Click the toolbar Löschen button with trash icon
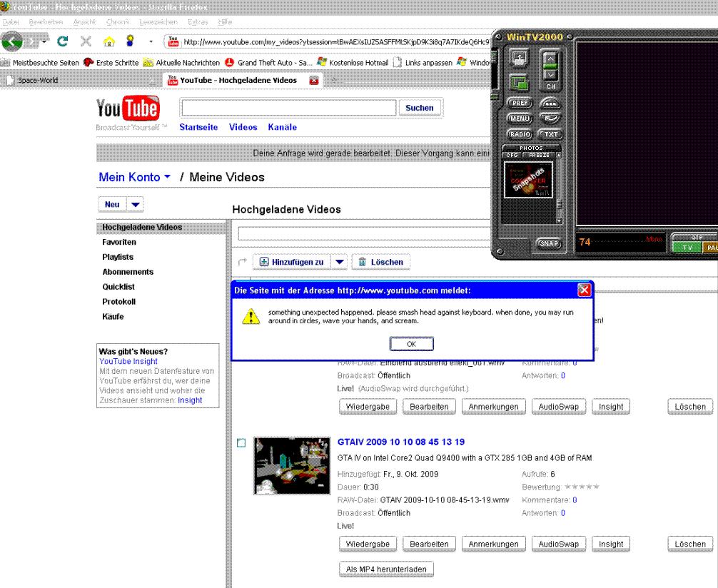The width and height of the screenshot is (718, 588). click(x=381, y=262)
